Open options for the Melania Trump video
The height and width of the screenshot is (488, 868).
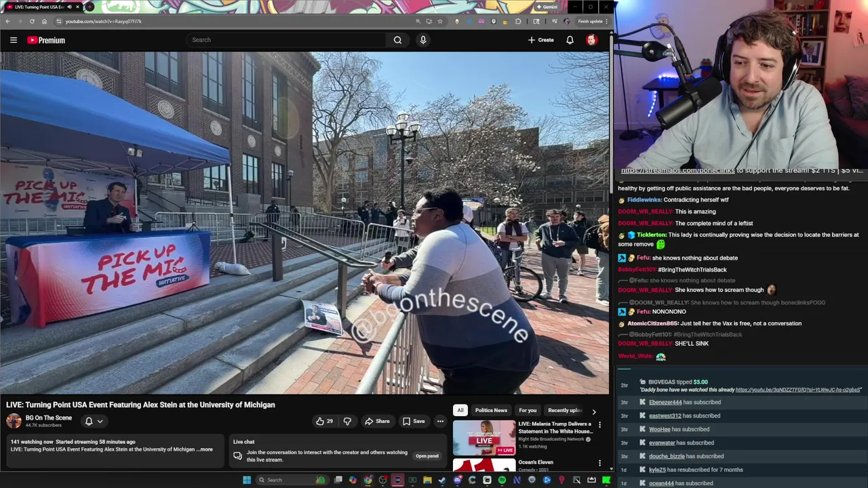(x=599, y=425)
